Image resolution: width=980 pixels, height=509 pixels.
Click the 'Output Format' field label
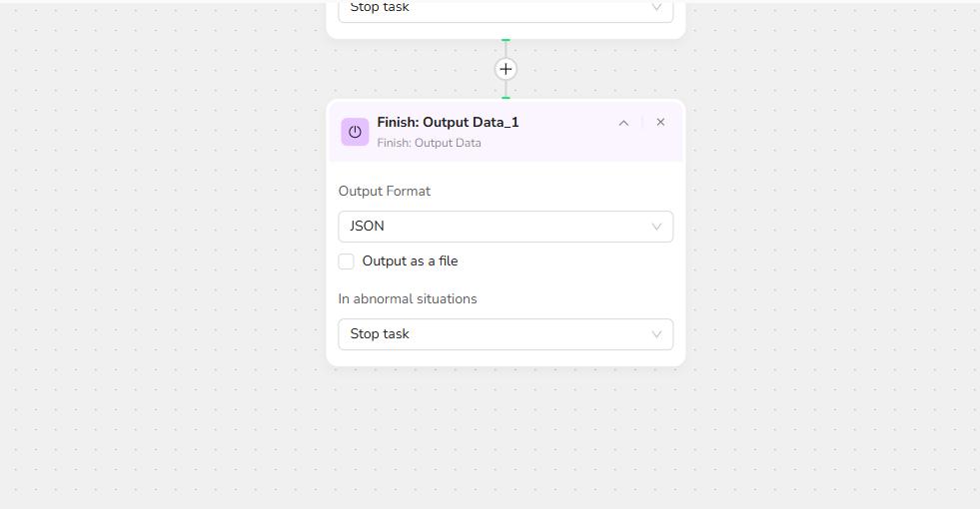point(385,191)
